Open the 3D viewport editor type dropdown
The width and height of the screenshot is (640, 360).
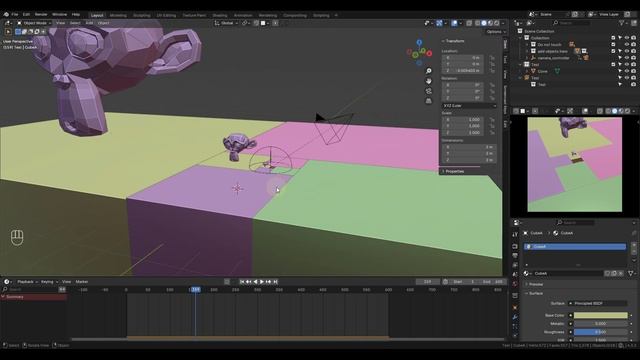8,23
